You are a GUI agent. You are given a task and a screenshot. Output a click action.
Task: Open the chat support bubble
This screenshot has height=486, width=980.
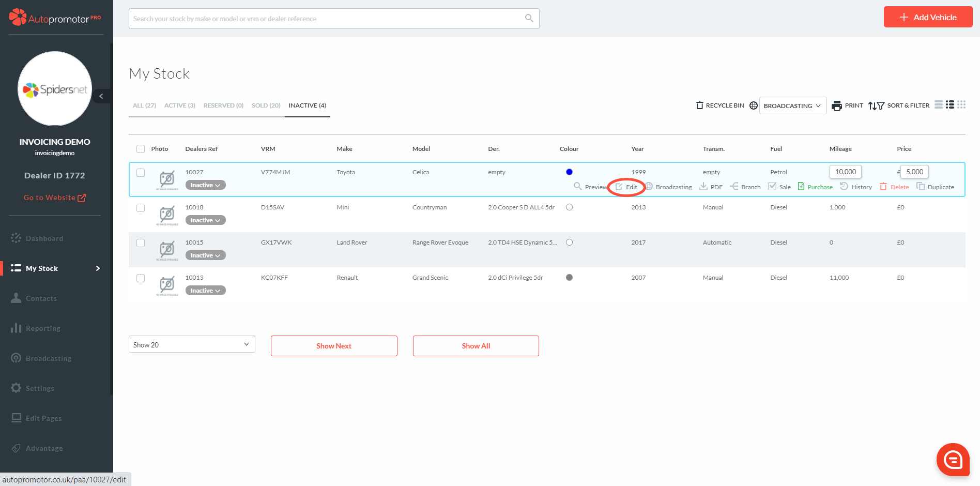click(953, 459)
